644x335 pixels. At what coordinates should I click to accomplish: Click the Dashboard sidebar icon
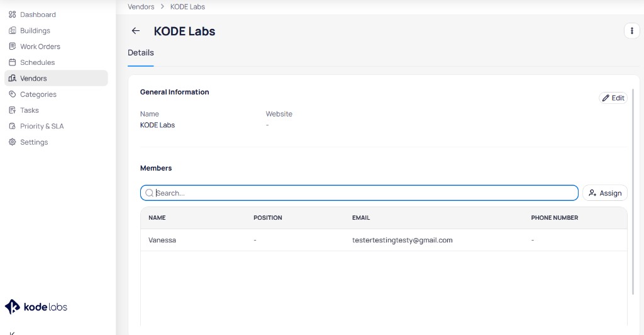point(13,14)
